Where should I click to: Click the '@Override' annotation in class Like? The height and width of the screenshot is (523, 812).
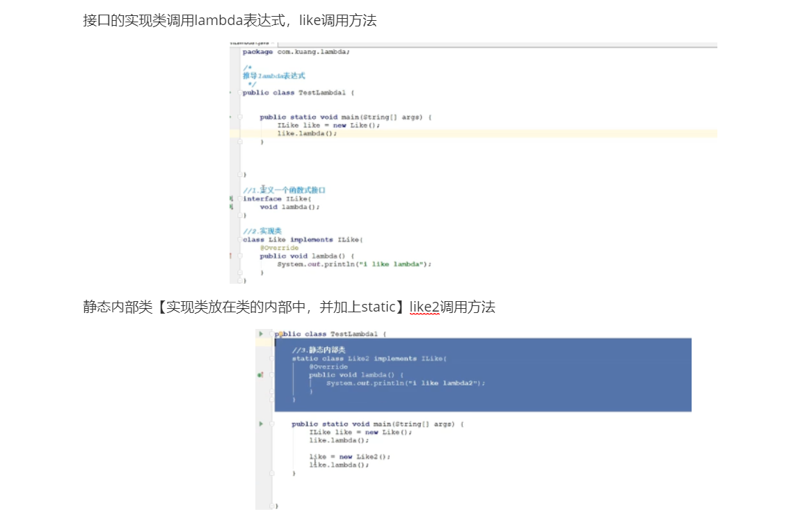[x=279, y=248]
